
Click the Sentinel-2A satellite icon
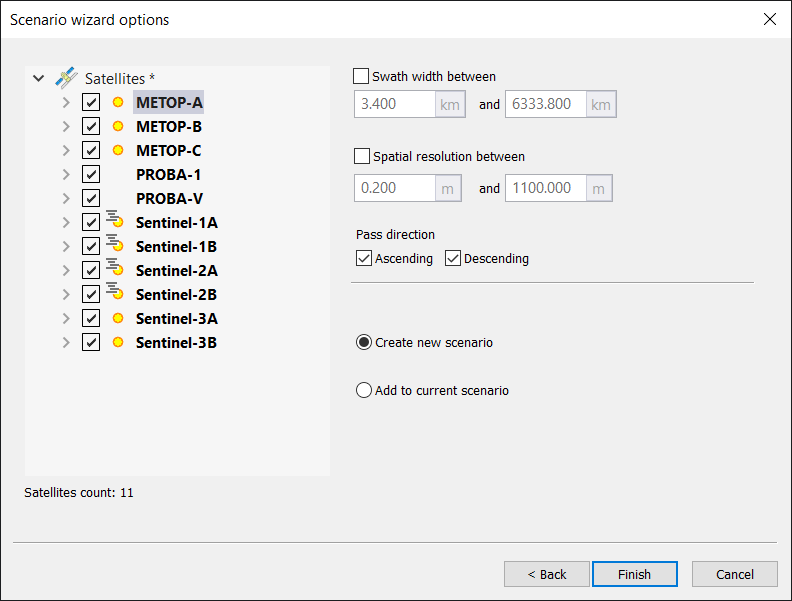(x=114, y=270)
